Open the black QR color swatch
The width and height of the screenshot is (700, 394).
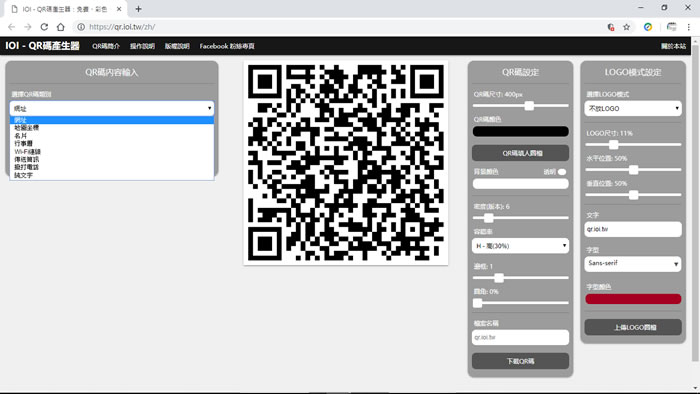click(520, 131)
